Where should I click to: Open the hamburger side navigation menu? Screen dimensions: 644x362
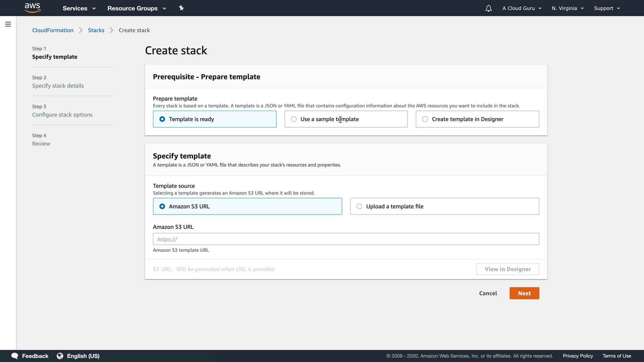(8, 24)
